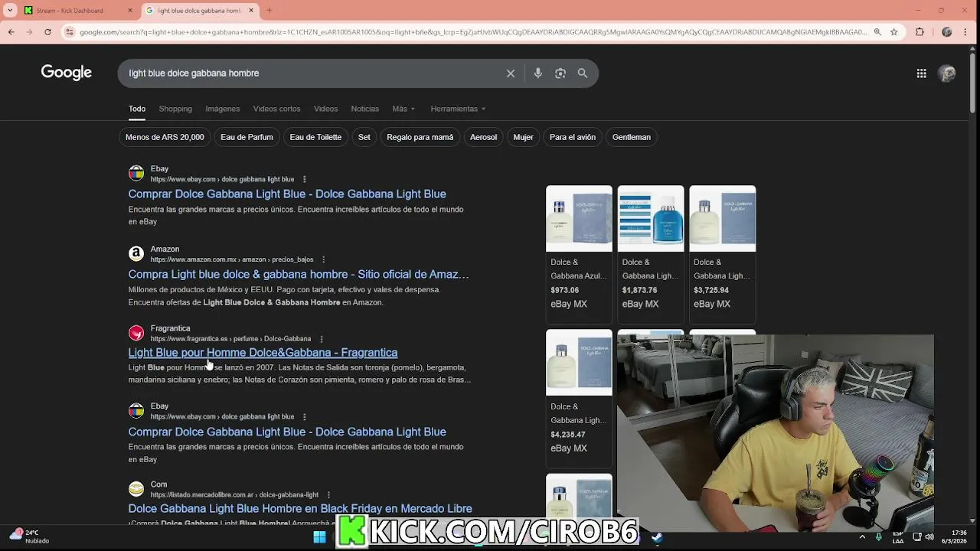
Task: Open Mercado Libre Black Friday result link
Action: pyautogui.click(x=300, y=509)
